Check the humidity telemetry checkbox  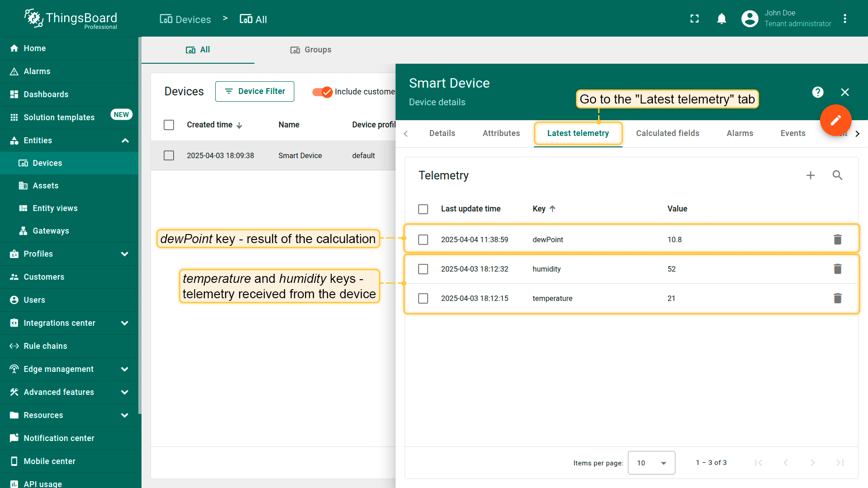[x=423, y=269]
